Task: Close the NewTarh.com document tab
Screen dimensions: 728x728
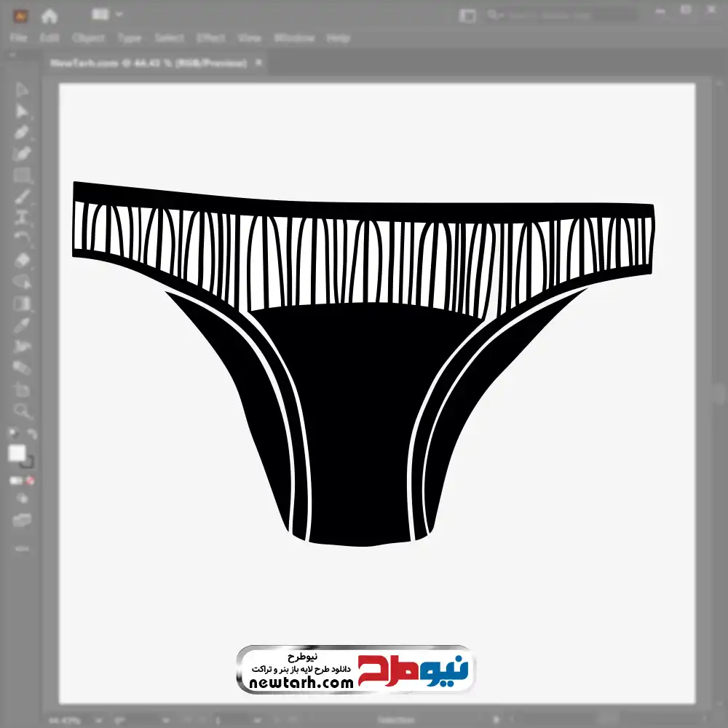Action: 257,63
